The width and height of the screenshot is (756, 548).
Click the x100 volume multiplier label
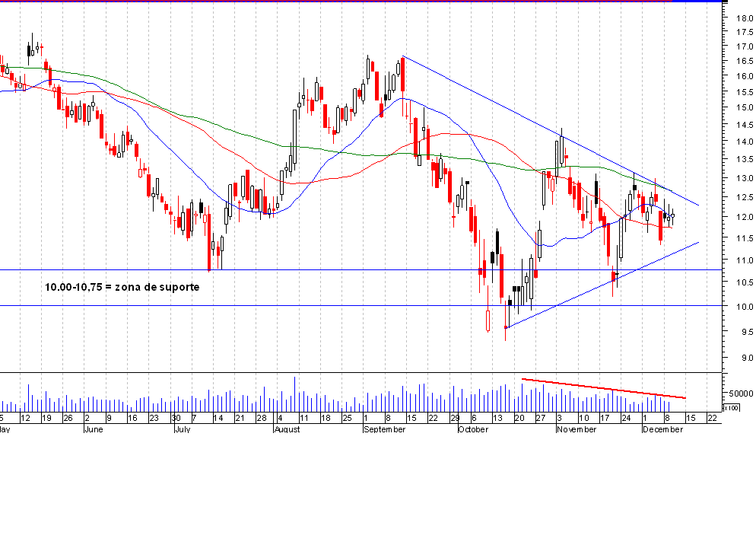[731, 408]
